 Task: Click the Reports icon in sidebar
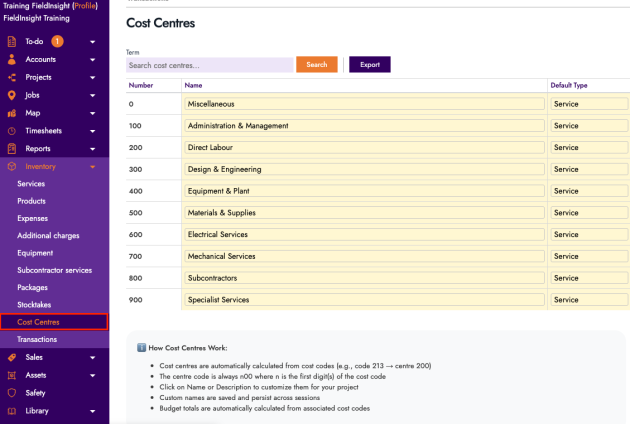12,149
